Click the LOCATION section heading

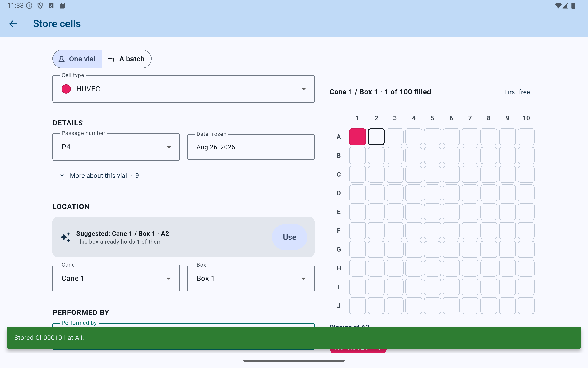[71, 207]
